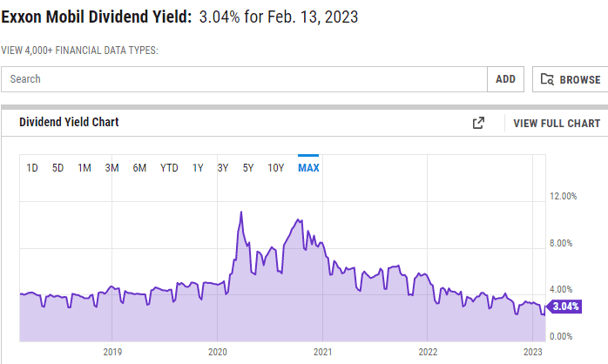This screenshot has height=364, width=608.
Task: Open the VIEW FULL CHART link
Action: [x=557, y=123]
